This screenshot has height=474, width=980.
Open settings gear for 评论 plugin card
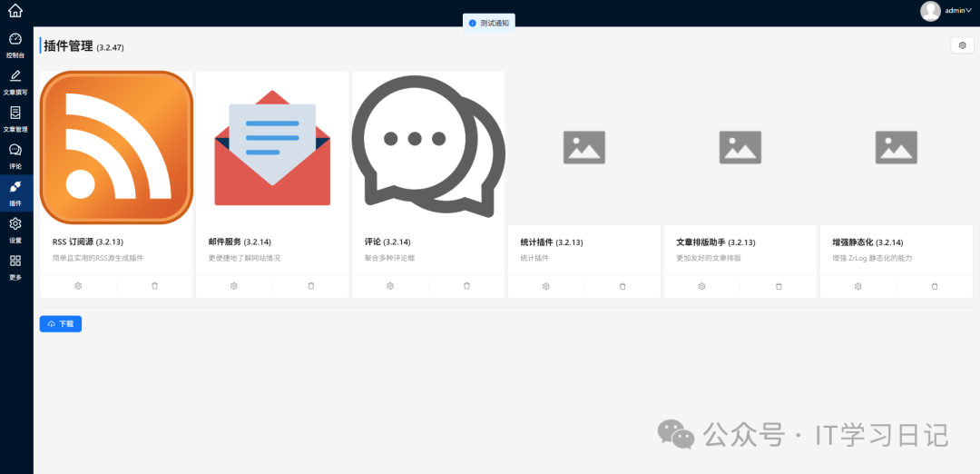[x=390, y=286]
